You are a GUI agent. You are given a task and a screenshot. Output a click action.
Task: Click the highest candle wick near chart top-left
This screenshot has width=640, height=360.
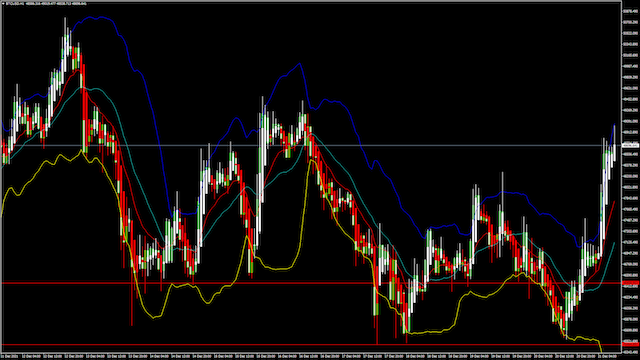[x=65, y=24]
